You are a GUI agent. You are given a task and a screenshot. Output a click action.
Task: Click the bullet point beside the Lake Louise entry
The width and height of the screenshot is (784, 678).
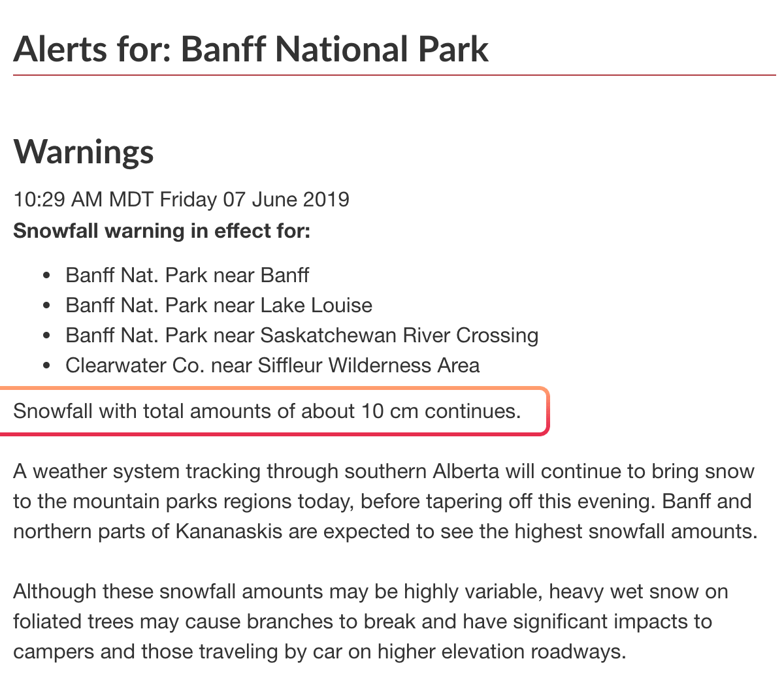coord(46,306)
